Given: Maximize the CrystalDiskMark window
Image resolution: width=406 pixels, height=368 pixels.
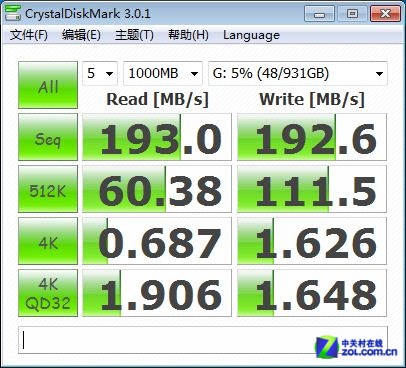Looking at the screenshot, I should (x=352, y=14).
